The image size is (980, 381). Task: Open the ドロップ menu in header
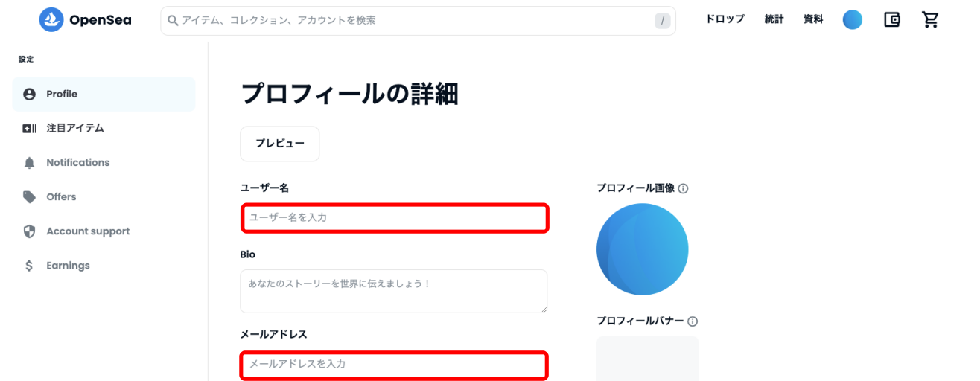[725, 19]
